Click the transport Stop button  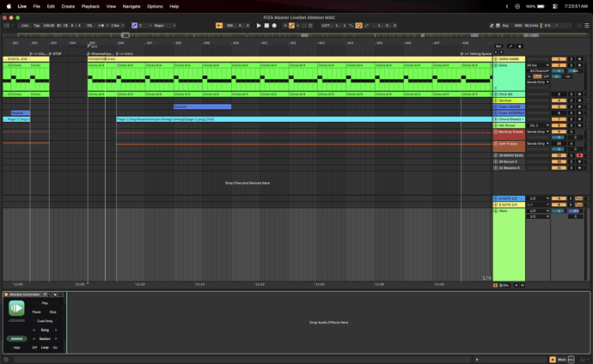[x=266, y=26]
